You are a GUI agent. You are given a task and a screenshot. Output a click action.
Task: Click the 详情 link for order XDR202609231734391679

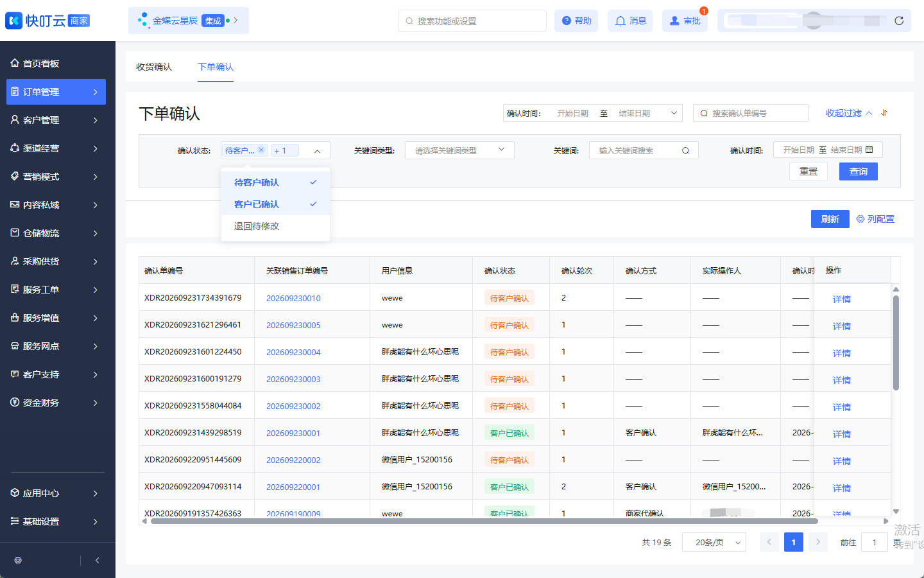tap(842, 299)
